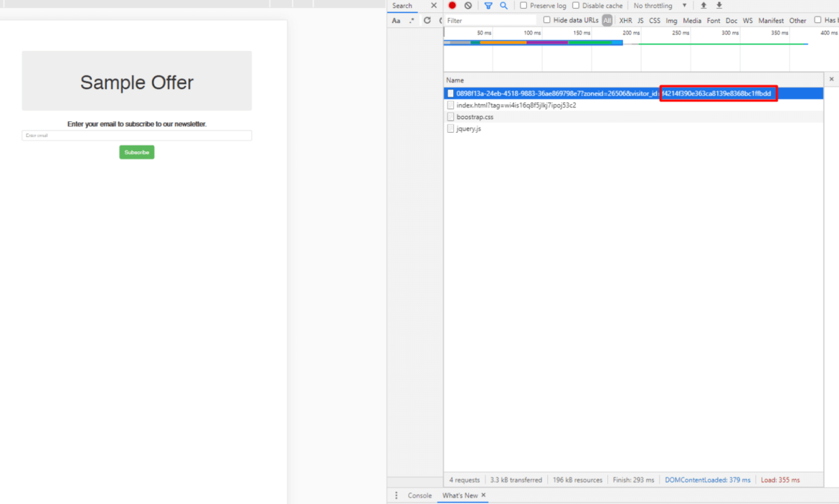This screenshot has height=504, width=839.
Task: Open the drawer kebab menu
Action: pos(397,495)
